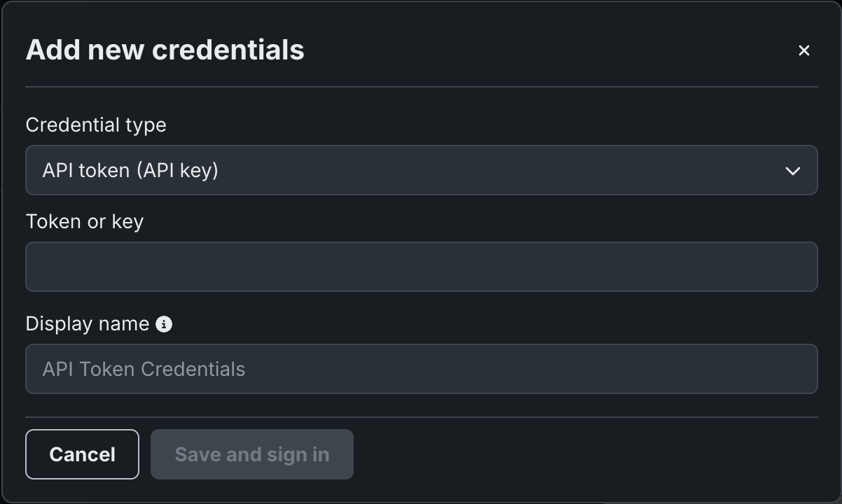Click the chevron arrow in Credential type

[x=792, y=171]
